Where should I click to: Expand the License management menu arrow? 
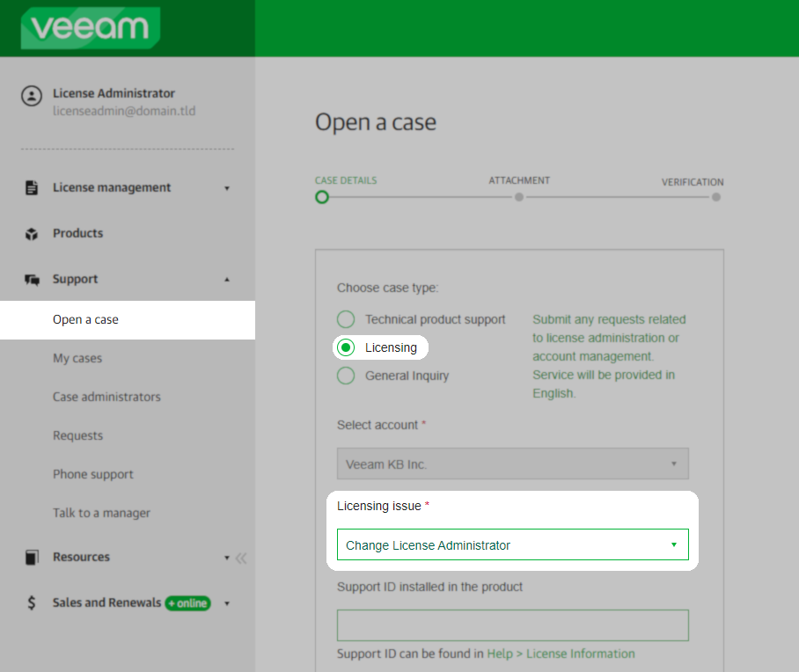[x=227, y=188]
